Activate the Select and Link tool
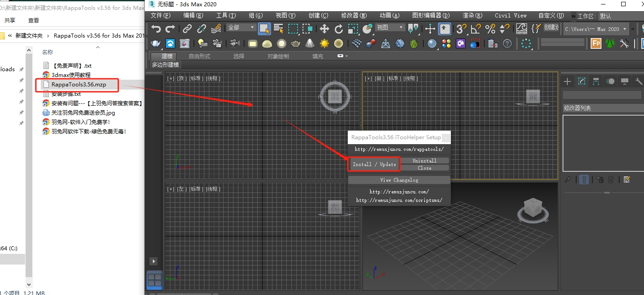The image size is (644, 295). [187, 29]
